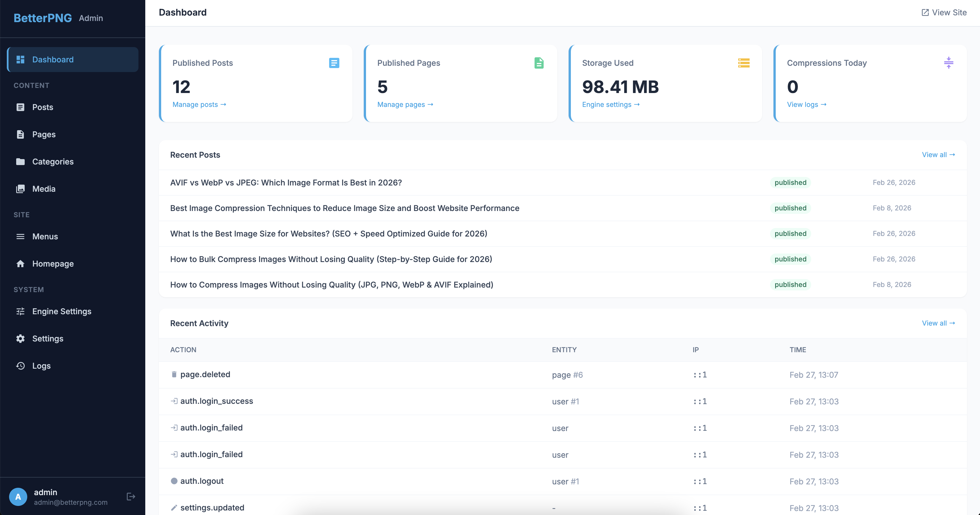Click the admin avatar circle
980x515 pixels.
pyautogui.click(x=18, y=496)
